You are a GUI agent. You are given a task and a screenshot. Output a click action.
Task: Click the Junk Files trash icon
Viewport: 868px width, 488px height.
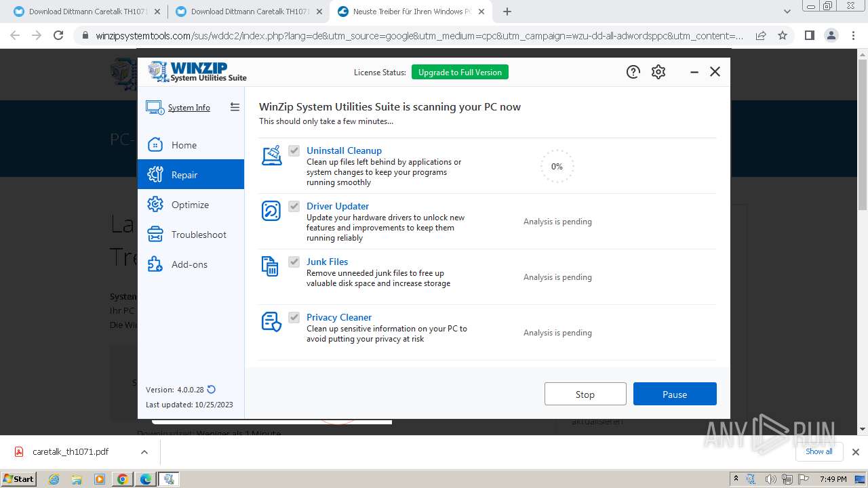pyautogui.click(x=270, y=266)
